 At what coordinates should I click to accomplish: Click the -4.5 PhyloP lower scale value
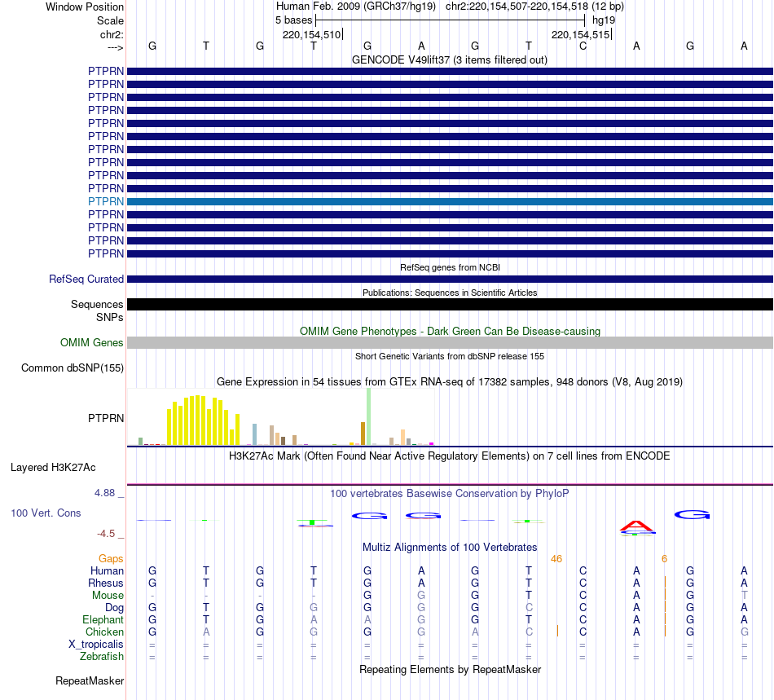pyautogui.click(x=106, y=533)
